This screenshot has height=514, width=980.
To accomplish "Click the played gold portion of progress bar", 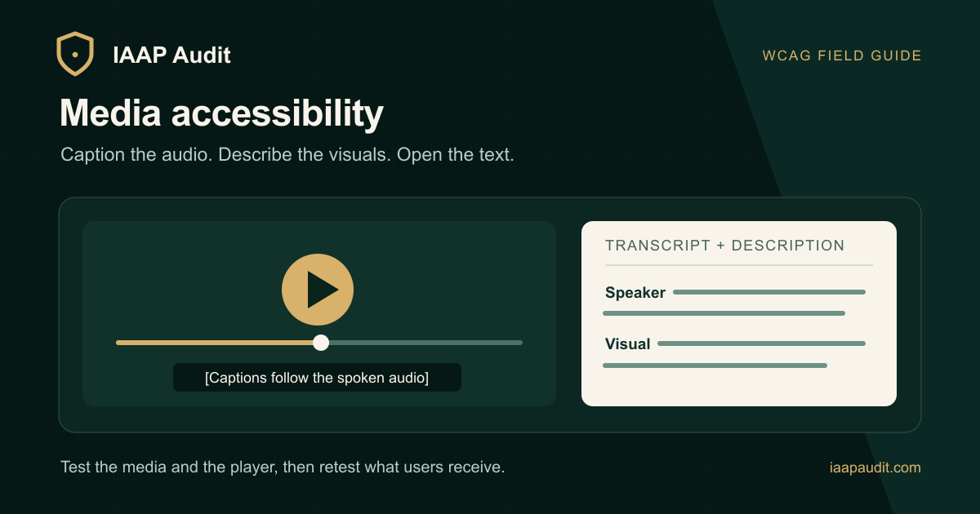I will 215,343.
